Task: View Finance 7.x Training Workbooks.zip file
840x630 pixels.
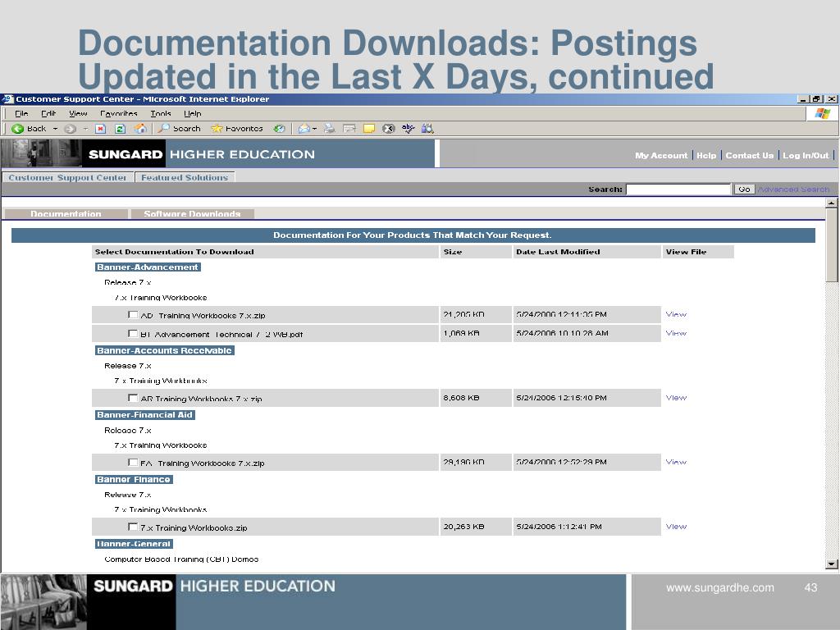Action: pos(676,527)
